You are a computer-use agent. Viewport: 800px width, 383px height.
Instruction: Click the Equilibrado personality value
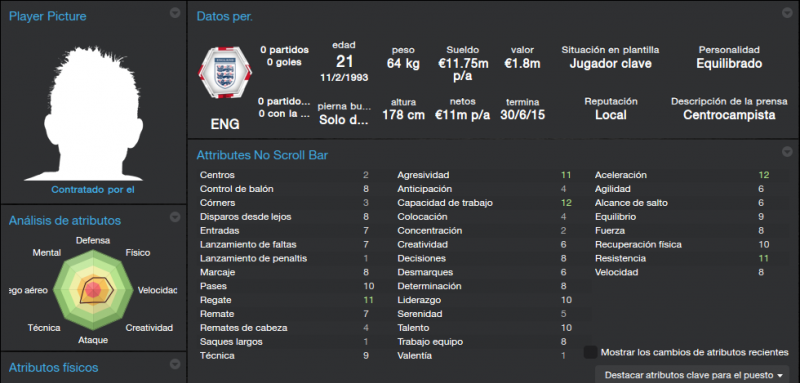pos(729,64)
